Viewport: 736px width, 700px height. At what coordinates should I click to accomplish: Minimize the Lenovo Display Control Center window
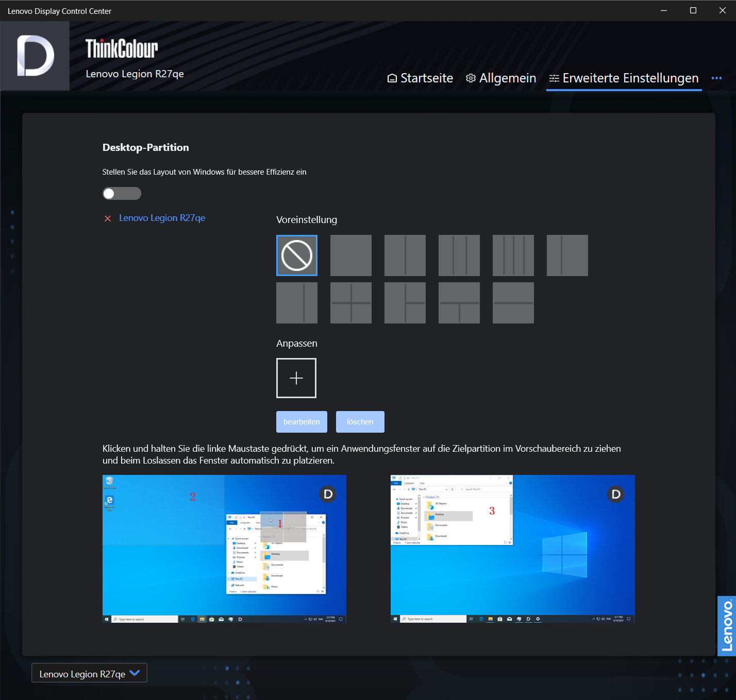664,10
